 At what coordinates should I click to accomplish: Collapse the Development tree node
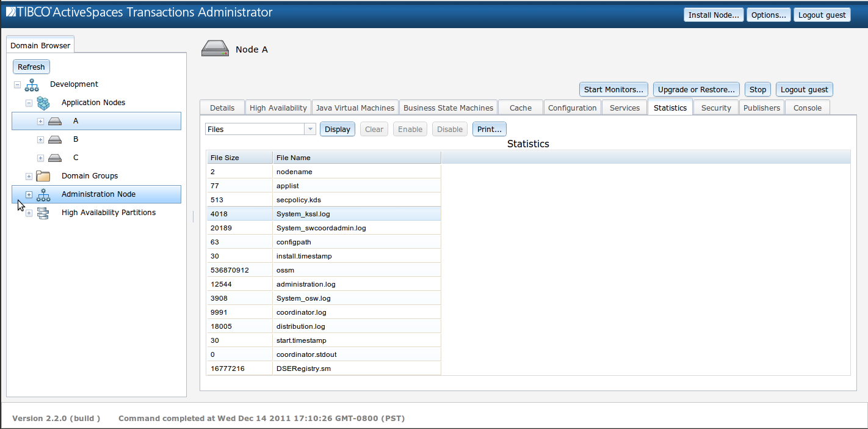[17, 84]
